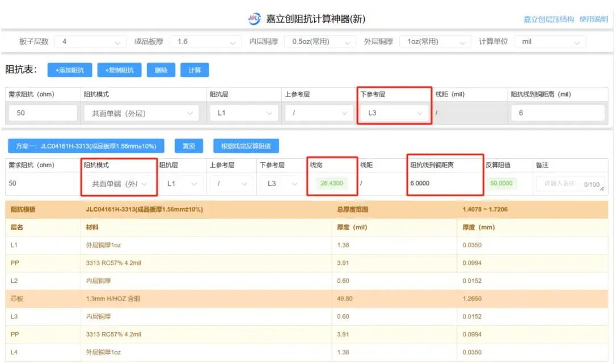Viewport: 616px width, 364px height.
Task: Click the 反算阻值 value 50.0000
Action: 501,183
